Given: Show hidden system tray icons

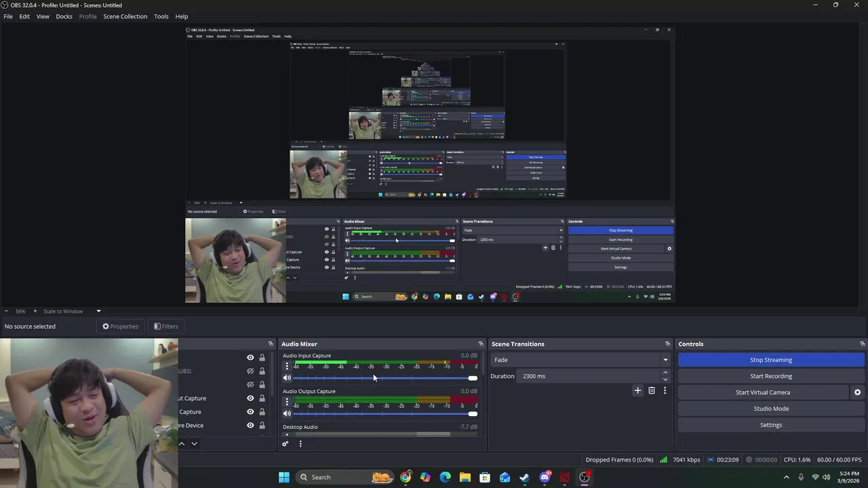Looking at the screenshot, I should pos(787,477).
